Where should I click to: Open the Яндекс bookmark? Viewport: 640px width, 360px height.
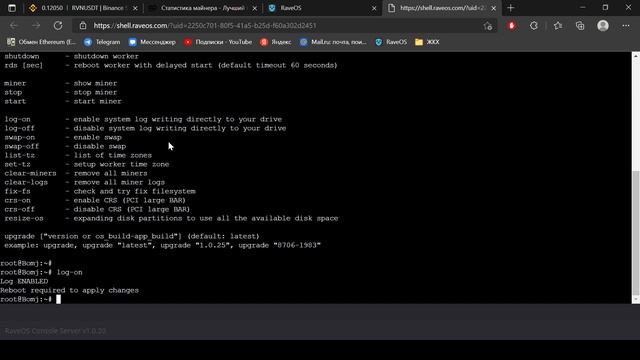276,42
